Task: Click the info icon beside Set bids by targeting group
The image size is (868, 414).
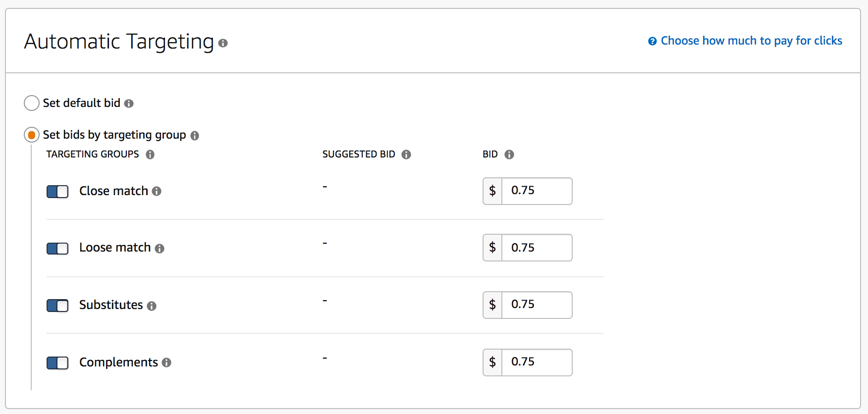Action: [x=195, y=135]
